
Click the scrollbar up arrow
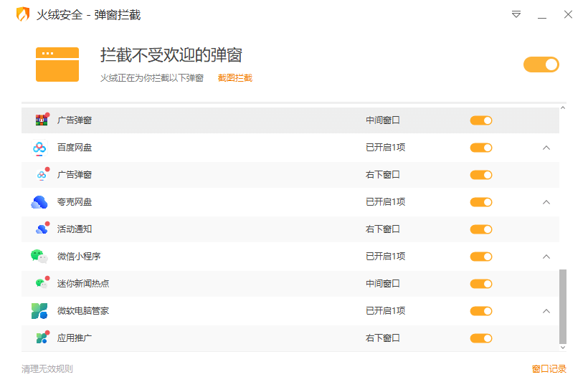(562, 108)
